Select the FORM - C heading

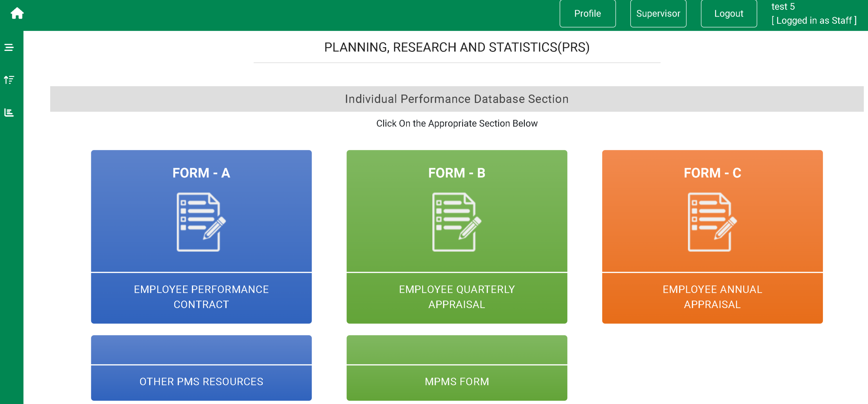point(712,173)
